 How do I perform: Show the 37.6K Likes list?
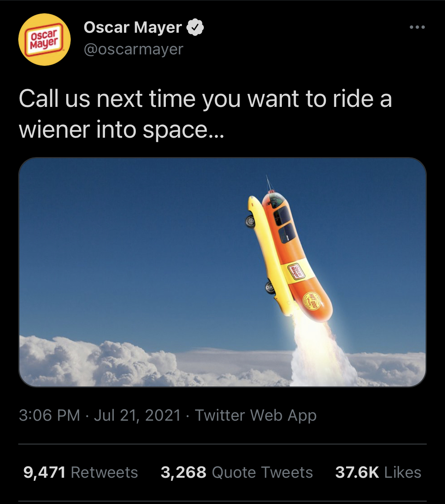click(x=378, y=472)
